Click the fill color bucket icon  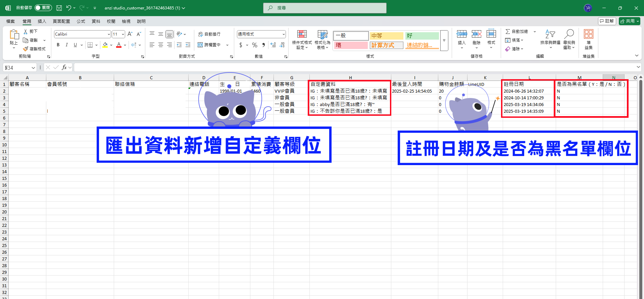tap(105, 45)
